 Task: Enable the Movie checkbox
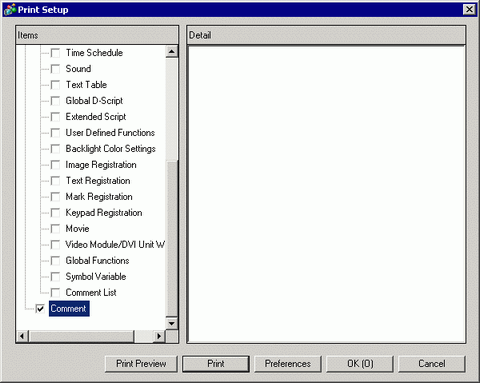point(55,229)
